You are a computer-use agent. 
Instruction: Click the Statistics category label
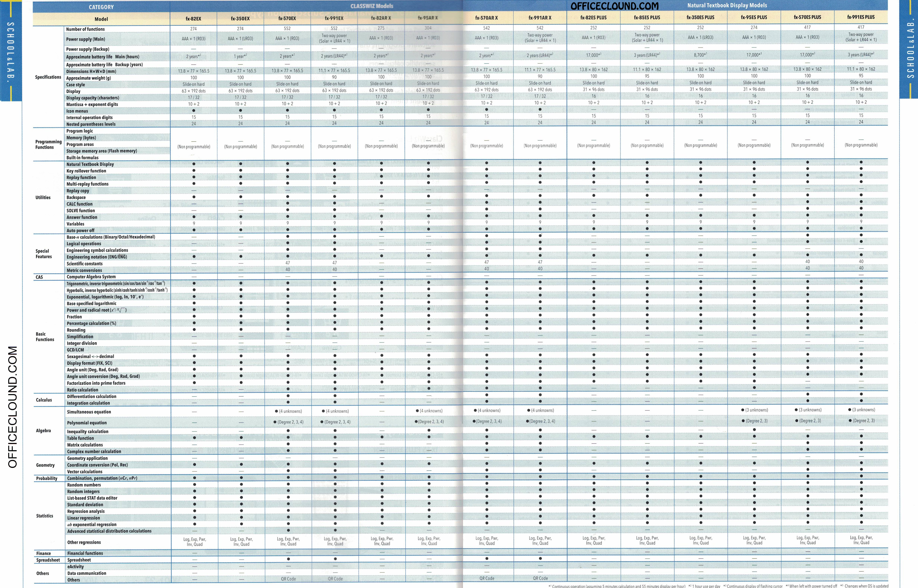pos(44,516)
